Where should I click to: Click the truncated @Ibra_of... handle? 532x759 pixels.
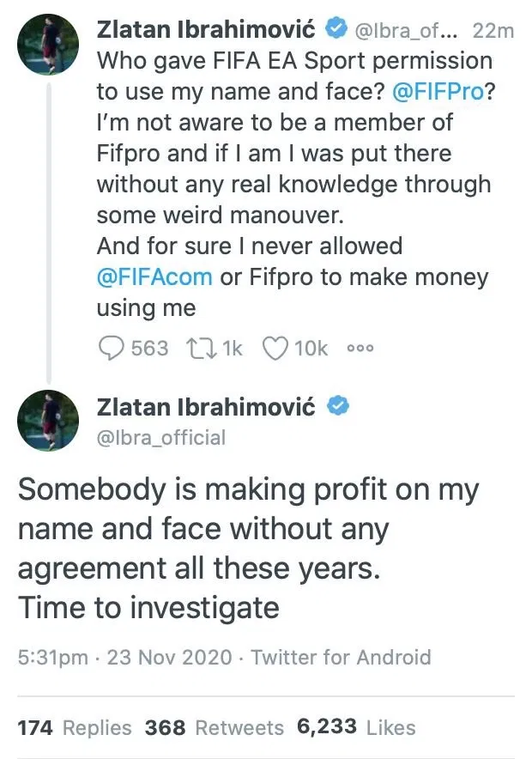pyautogui.click(x=409, y=31)
